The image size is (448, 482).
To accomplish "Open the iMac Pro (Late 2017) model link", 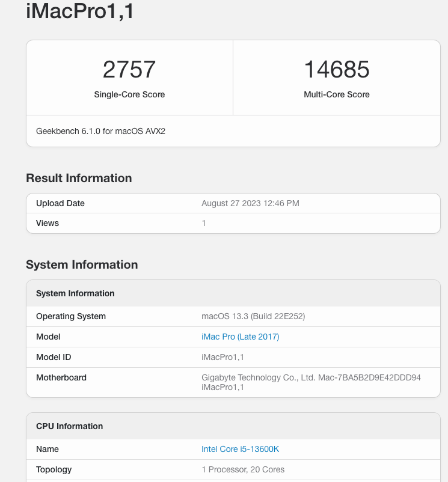I will [x=240, y=337].
